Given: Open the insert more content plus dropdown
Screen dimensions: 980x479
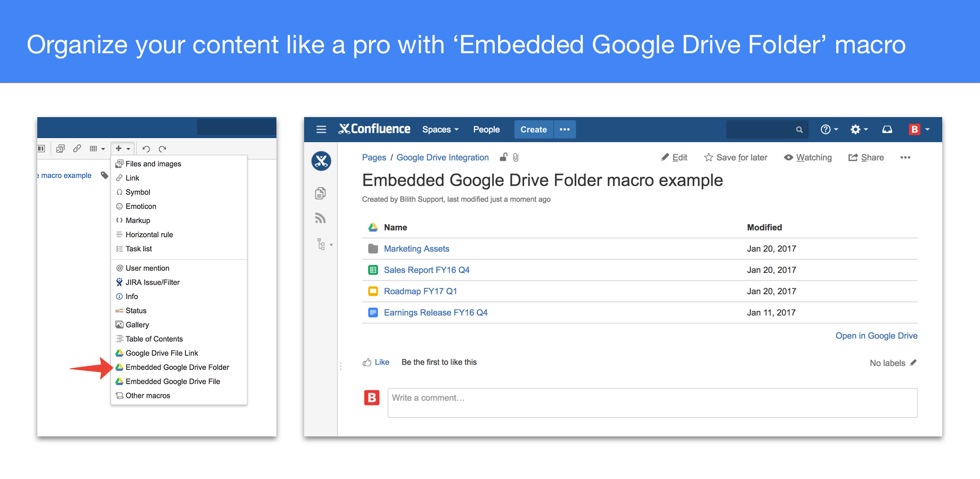Looking at the screenshot, I should coord(123,148).
